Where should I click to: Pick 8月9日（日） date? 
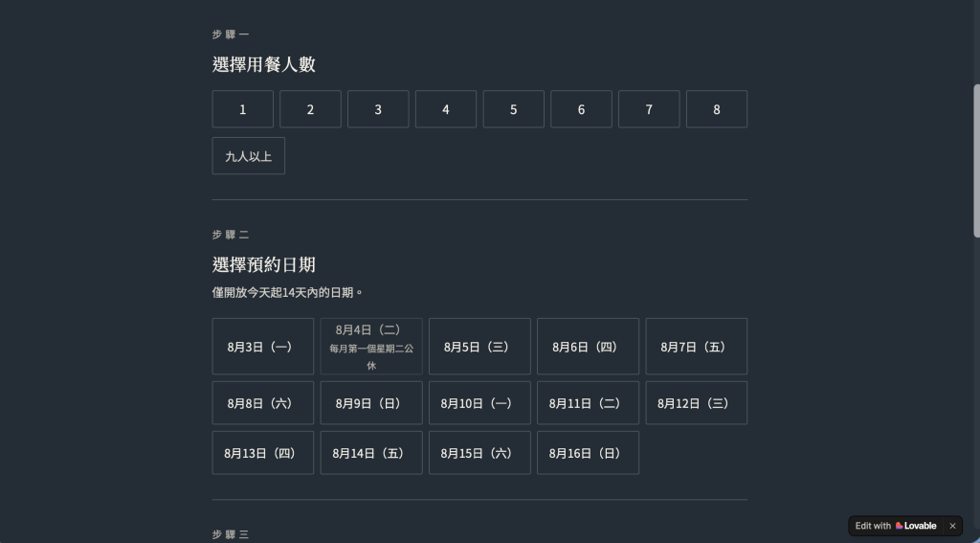click(x=371, y=403)
